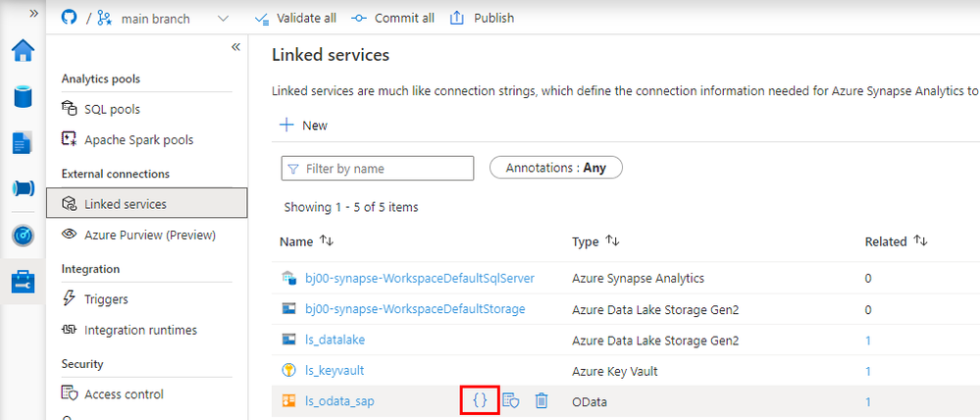This screenshot has width=980, height=420.
Task: Collapse the Manage side panel
Action: (x=235, y=47)
